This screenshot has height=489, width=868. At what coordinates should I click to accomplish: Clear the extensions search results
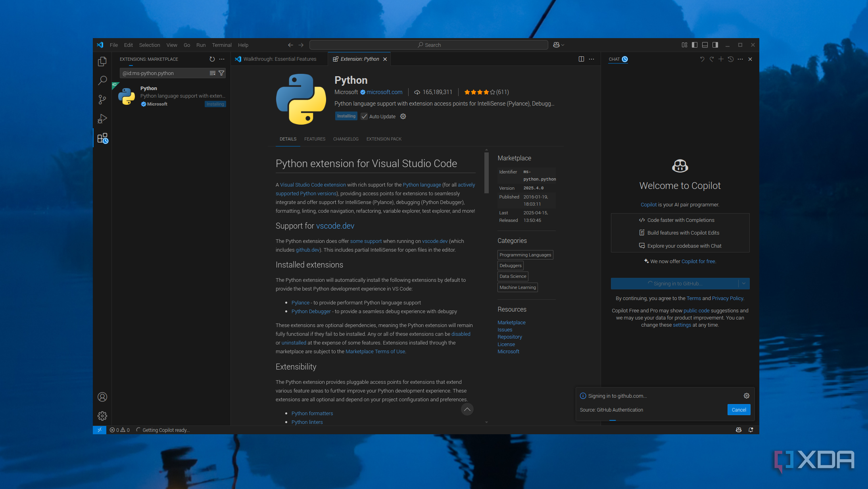click(213, 73)
